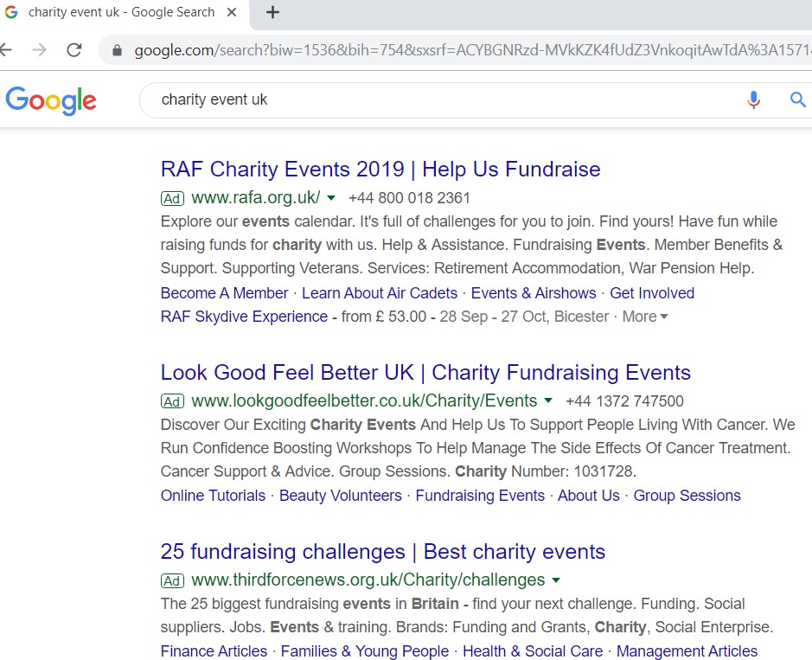
Task: Click the browser forward arrow
Action: (39, 49)
